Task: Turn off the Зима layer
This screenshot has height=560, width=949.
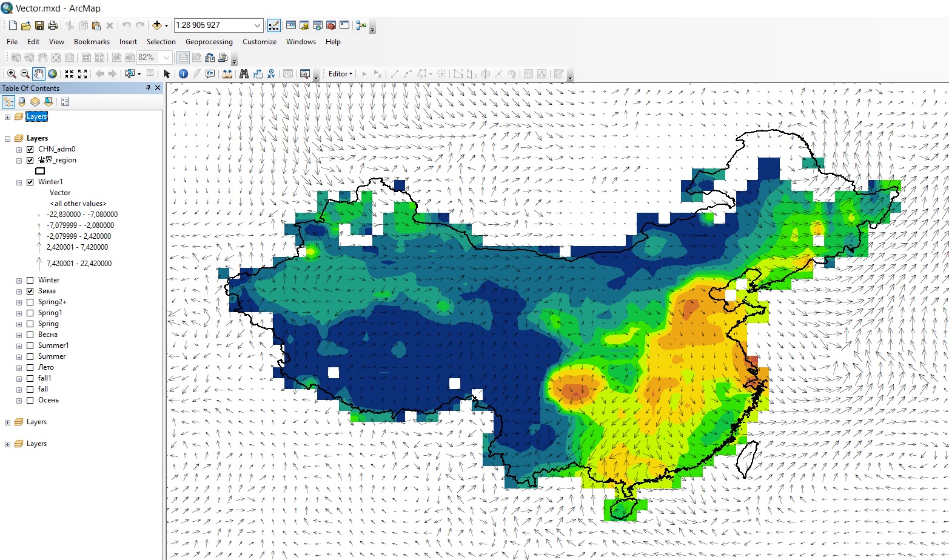Action: coord(30,291)
